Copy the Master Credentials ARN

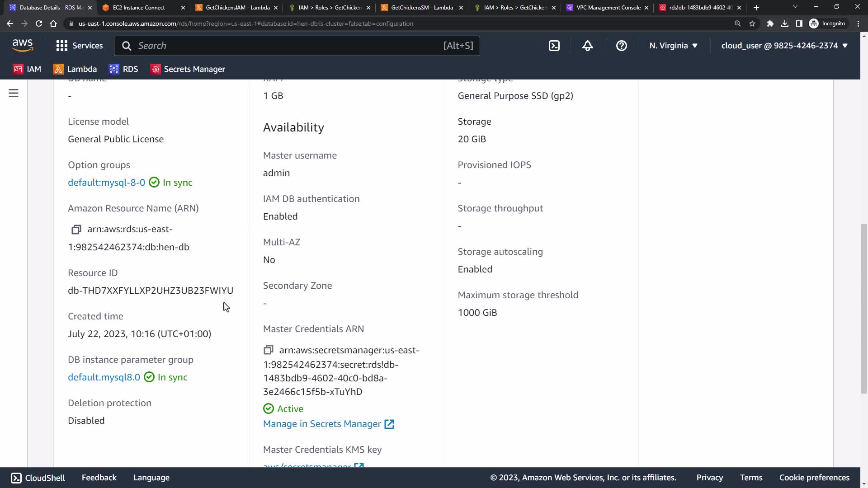click(268, 350)
